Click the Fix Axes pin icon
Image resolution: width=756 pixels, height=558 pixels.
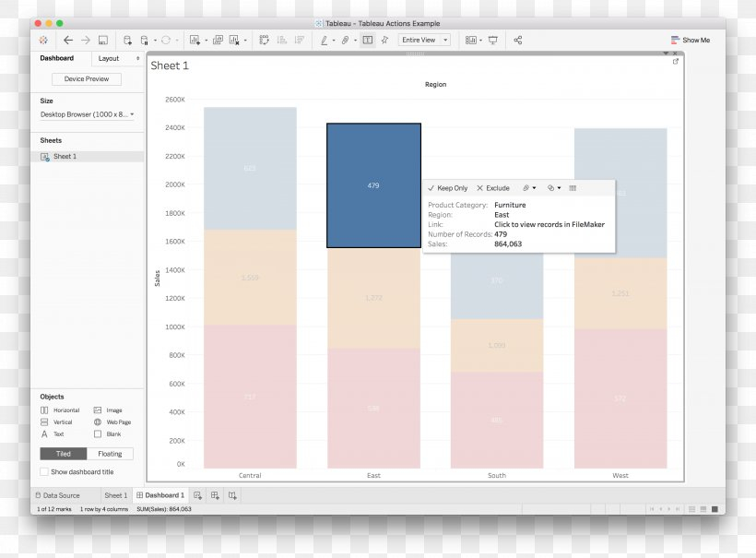[384, 40]
